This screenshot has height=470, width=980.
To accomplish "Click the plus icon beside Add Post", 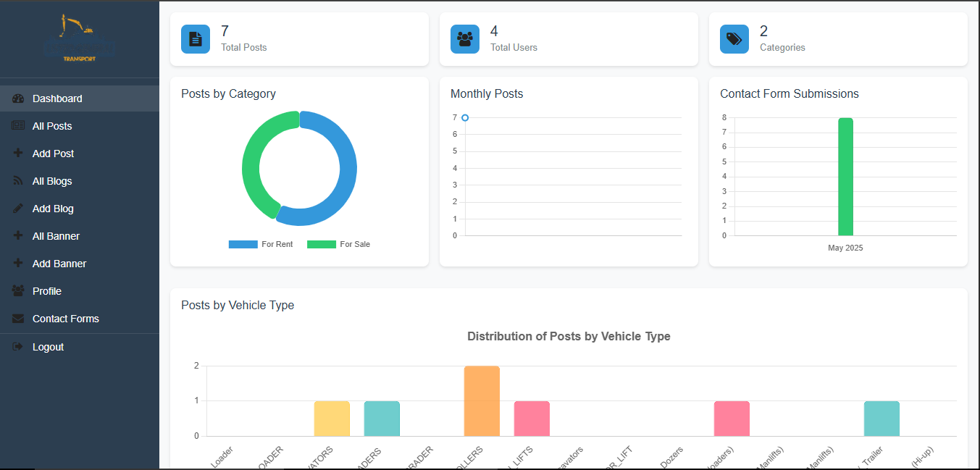I will coord(18,154).
